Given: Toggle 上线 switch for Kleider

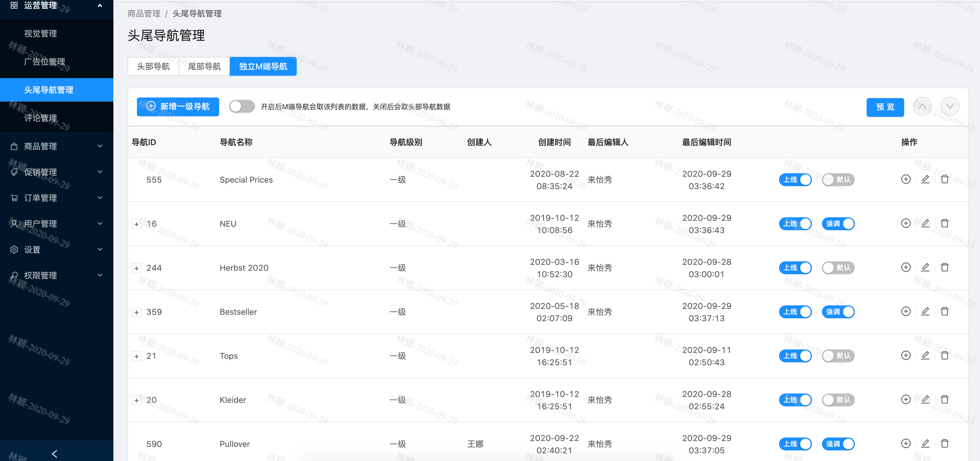Looking at the screenshot, I should pyautogui.click(x=795, y=400).
